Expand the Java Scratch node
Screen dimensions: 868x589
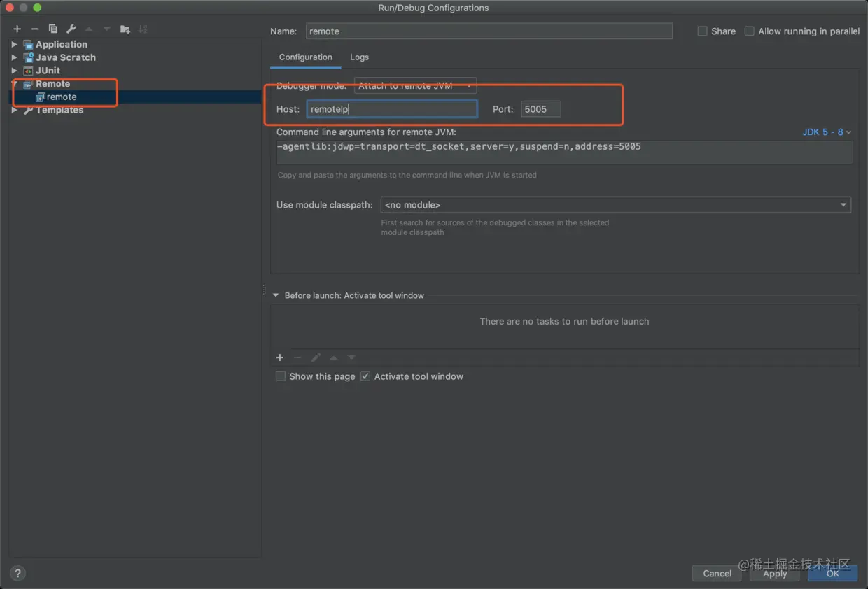(x=15, y=57)
